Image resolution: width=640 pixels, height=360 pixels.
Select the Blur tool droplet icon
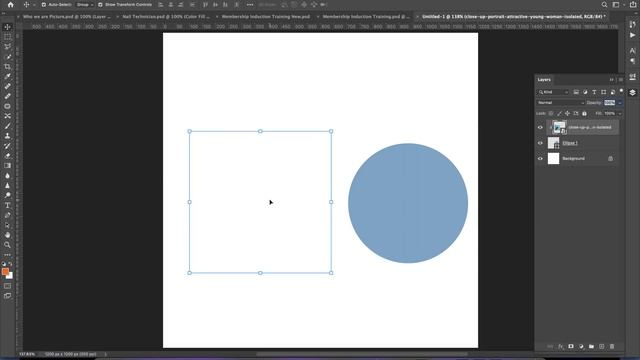click(x=7, y=176)
